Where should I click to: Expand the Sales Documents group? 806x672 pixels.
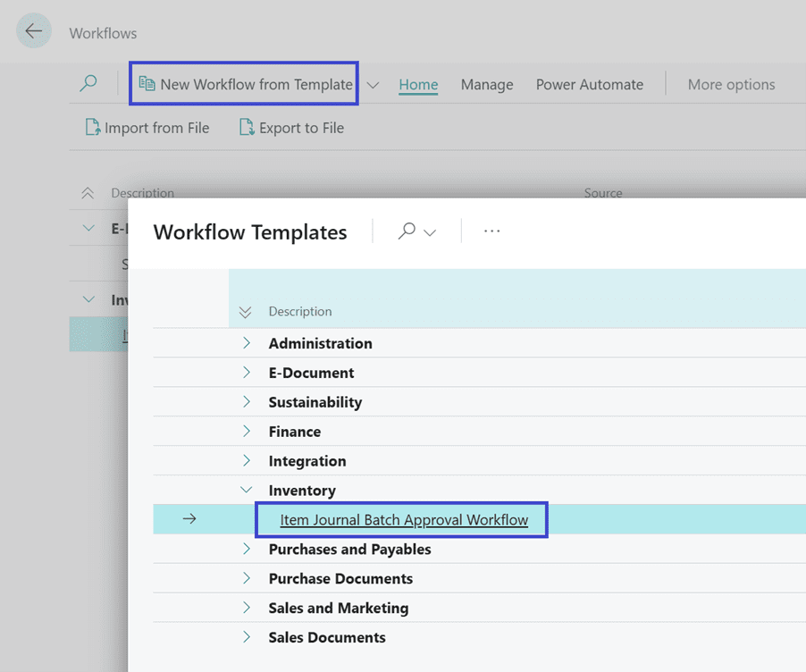click(x=247, y=638)
